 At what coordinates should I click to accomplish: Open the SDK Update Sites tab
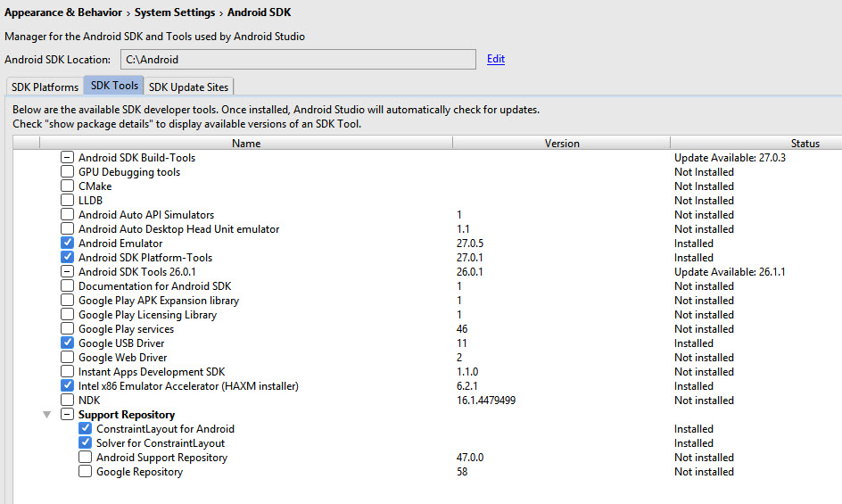(x=188, y=87)
